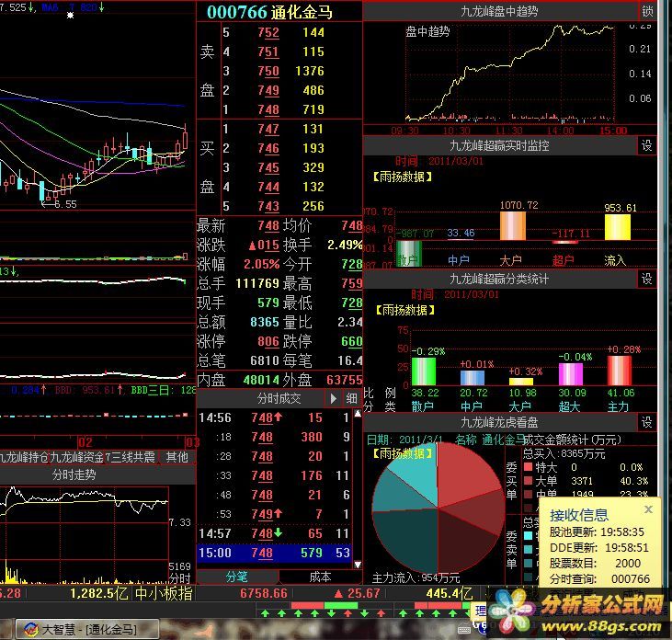672x640 pixels.
Task: Switch to the 分笔 tab
Action: [237, 577]
